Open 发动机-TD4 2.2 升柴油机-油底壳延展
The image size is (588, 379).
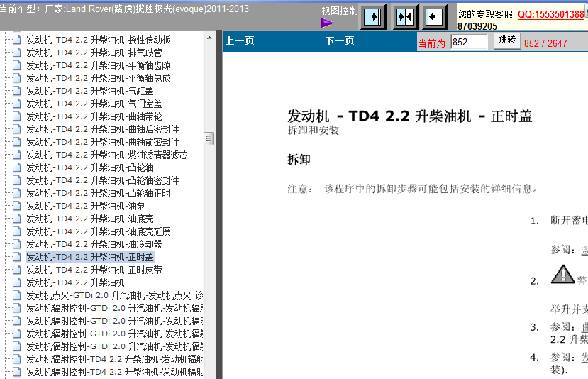coord(99,231)
